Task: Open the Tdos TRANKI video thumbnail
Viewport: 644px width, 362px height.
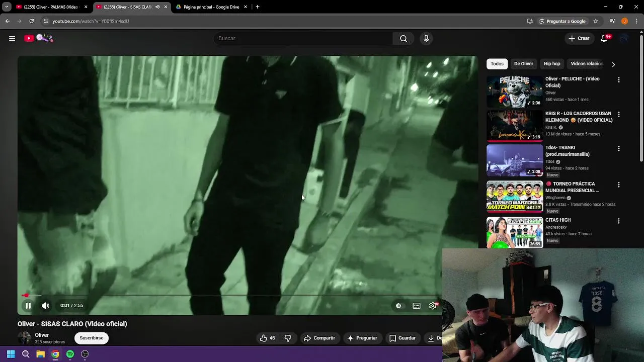Action: tap(515, 161)
